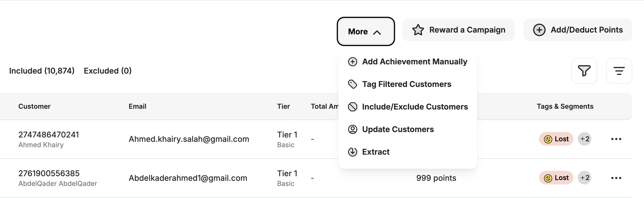Viewport: 644px width, 198px height.
Task: Click the Extract menu option
Action: coord(375,152)
